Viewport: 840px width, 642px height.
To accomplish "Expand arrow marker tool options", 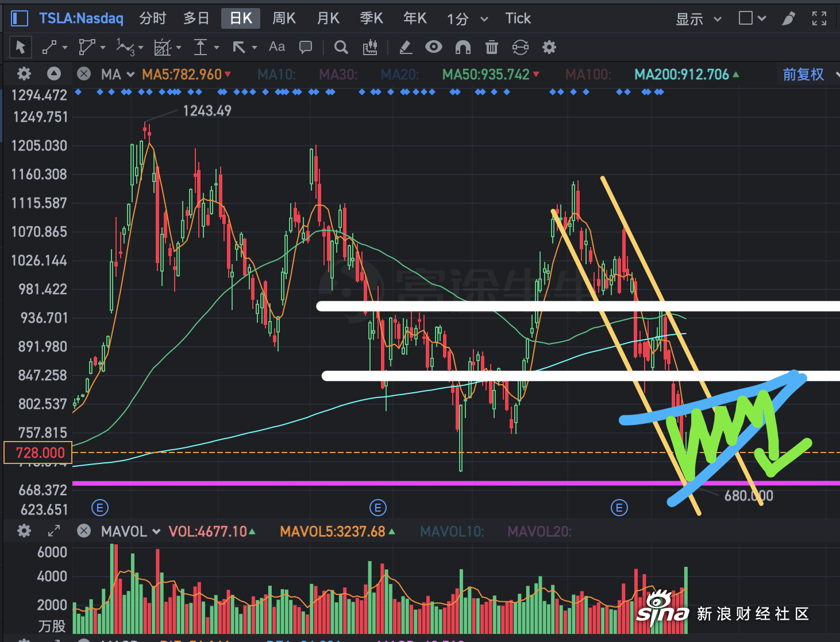I will click(x=254, y=48).
